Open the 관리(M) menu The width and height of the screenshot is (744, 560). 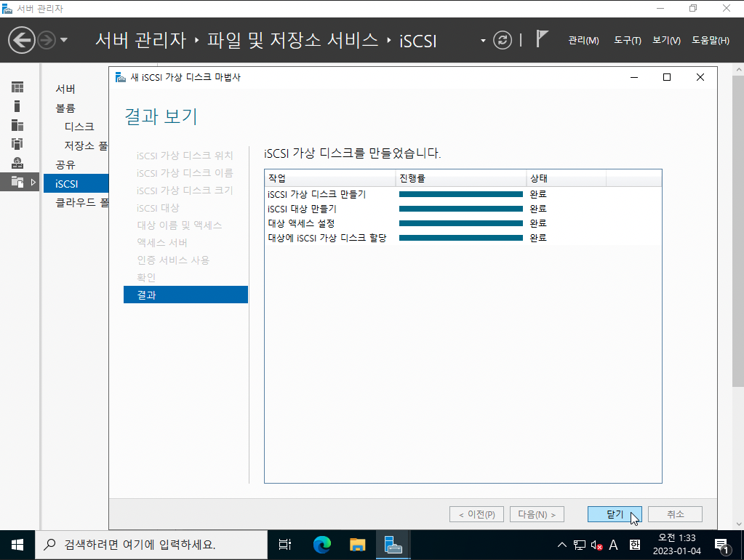pyautogui.click(x=583, y=40)
